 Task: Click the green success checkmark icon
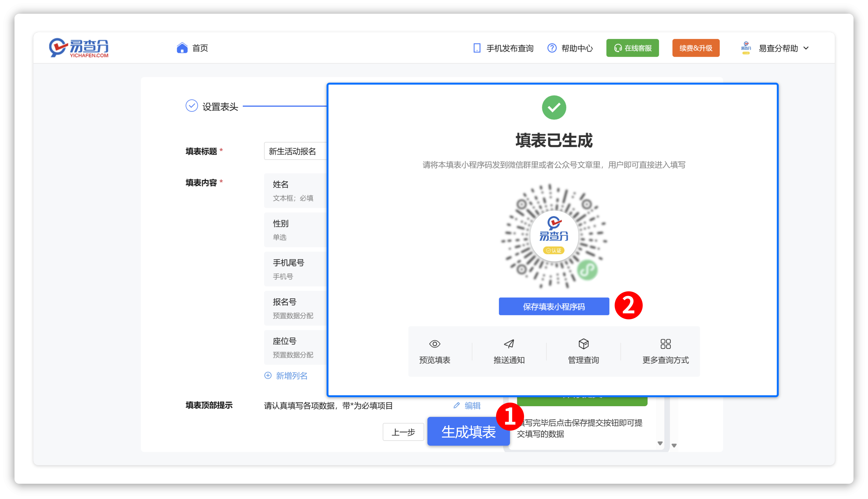coord(554,108)
